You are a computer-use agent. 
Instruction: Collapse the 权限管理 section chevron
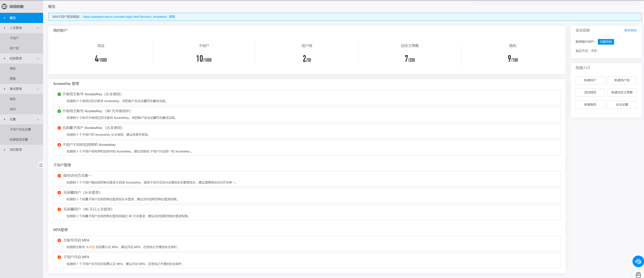[38, 58]
